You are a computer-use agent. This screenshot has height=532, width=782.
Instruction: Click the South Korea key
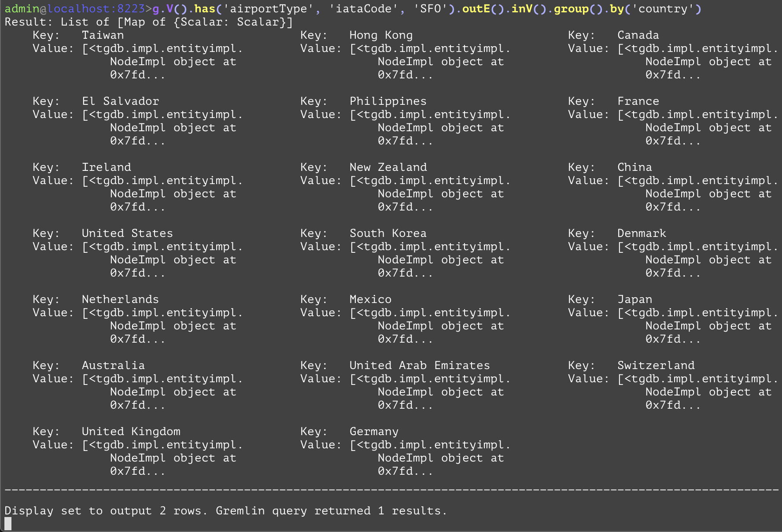tap(388, 233)
